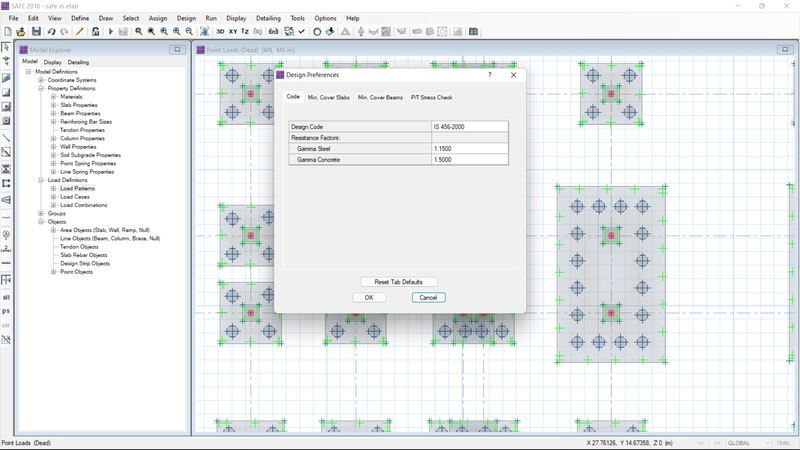The width and height of the screenshot is (800, 450).
Task: Open Detailing tab in Model Explorer
Action: (78, 62)
